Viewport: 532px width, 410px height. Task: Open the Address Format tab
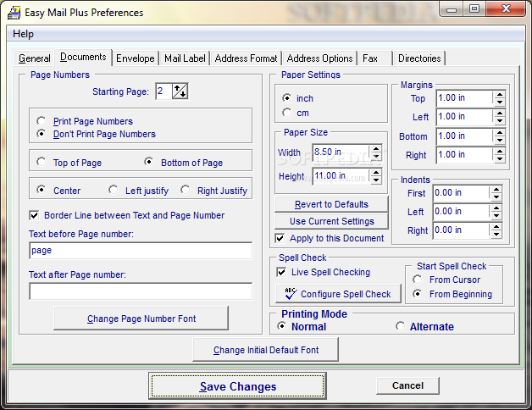coord(246,58)
